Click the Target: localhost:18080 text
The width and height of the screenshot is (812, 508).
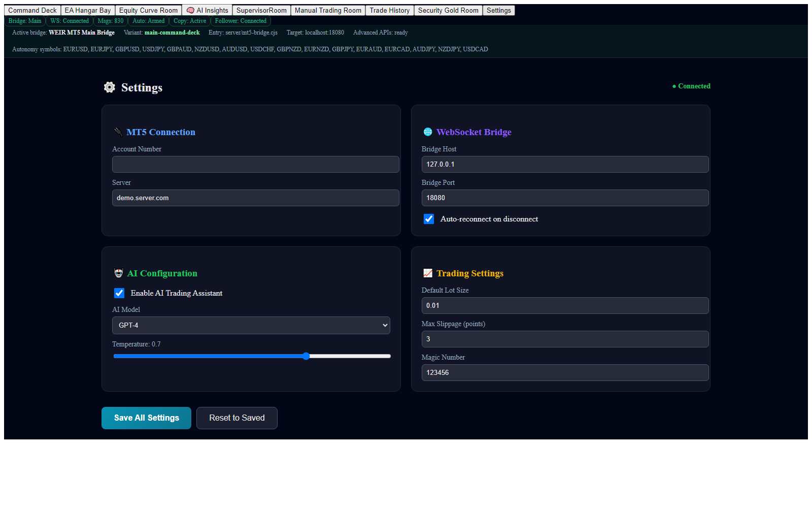click(315, 33)
